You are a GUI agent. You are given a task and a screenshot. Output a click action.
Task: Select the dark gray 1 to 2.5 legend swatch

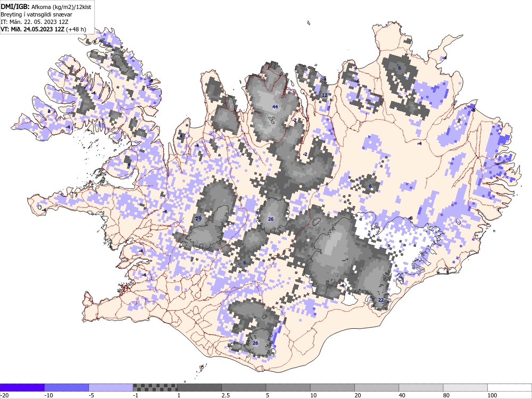199,387
